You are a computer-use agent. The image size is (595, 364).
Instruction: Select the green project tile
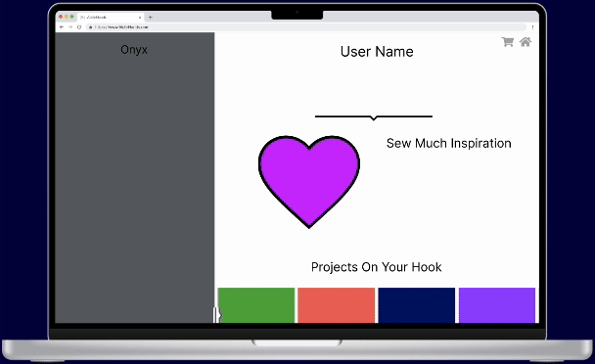point(256,305)
